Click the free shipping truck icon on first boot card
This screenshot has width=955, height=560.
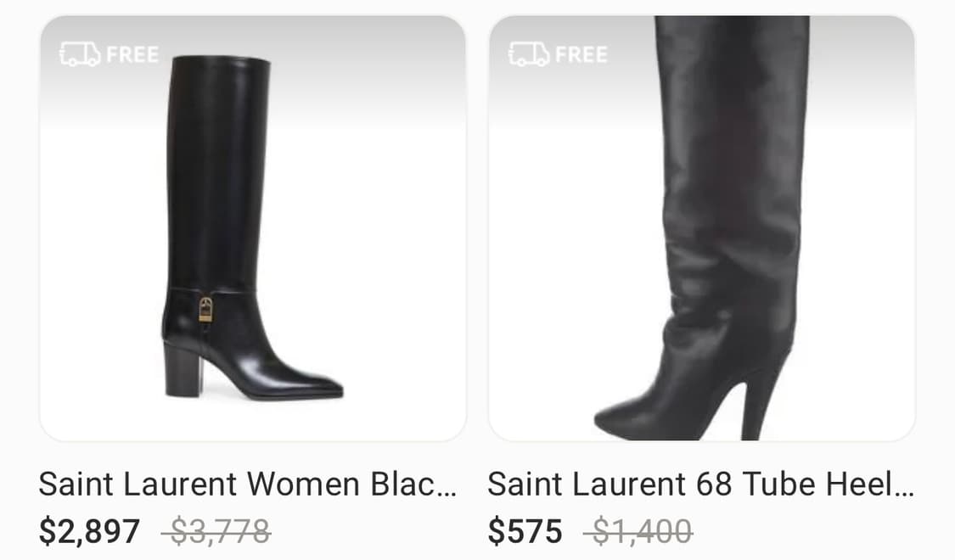(x=80, y=54)
